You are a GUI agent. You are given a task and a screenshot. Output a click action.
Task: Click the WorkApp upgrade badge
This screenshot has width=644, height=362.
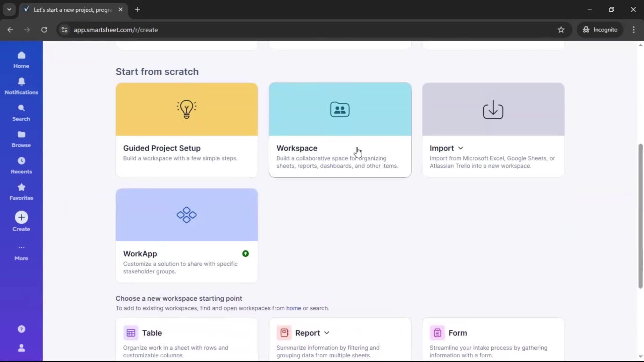point(246,254)
